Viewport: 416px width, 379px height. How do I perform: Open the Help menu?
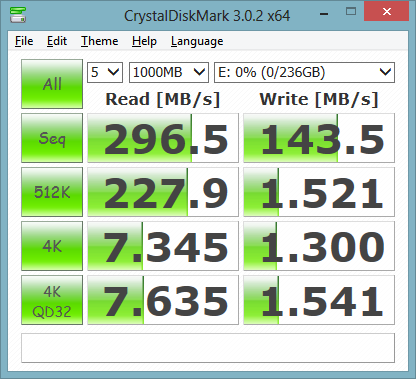(x=144, y=41)
